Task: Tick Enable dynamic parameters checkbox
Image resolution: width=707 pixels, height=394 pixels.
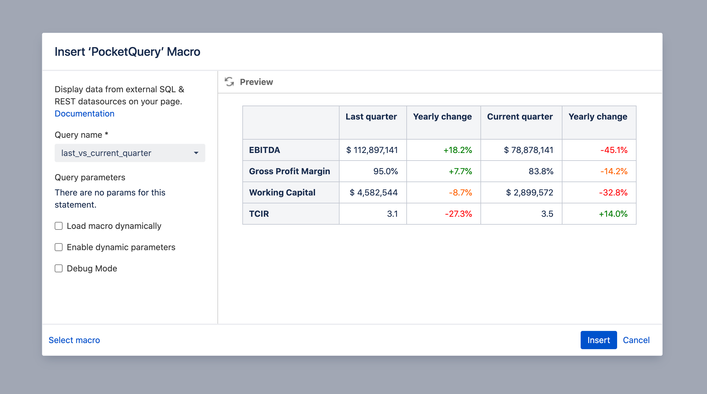Action: (59, 247)
